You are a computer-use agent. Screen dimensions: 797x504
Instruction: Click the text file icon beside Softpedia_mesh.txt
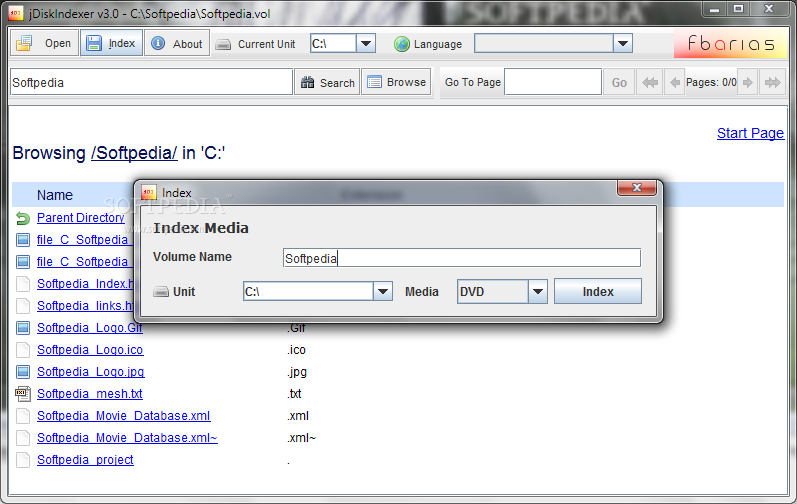tap(23, 394)
